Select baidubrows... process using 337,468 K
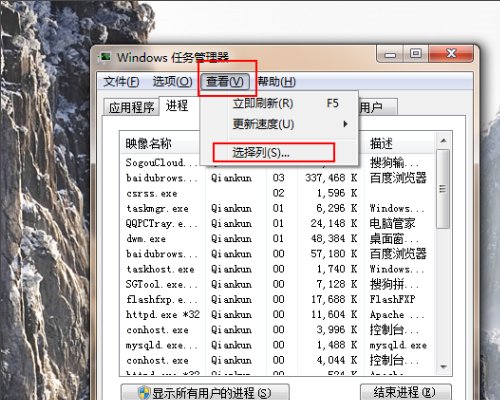 coord(277,178)
